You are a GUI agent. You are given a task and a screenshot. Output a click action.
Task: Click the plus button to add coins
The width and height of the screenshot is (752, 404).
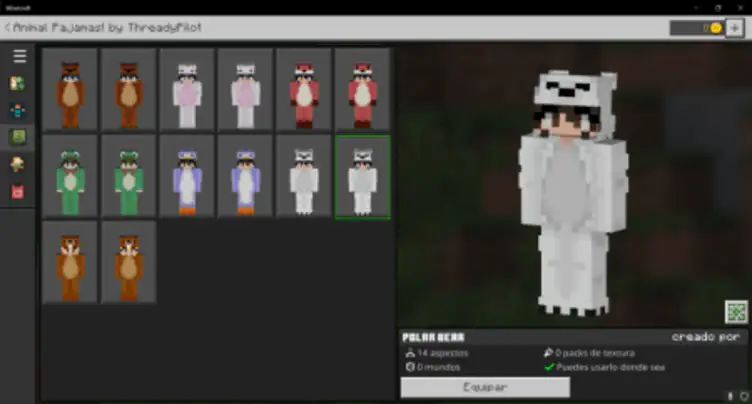[734, 28]
